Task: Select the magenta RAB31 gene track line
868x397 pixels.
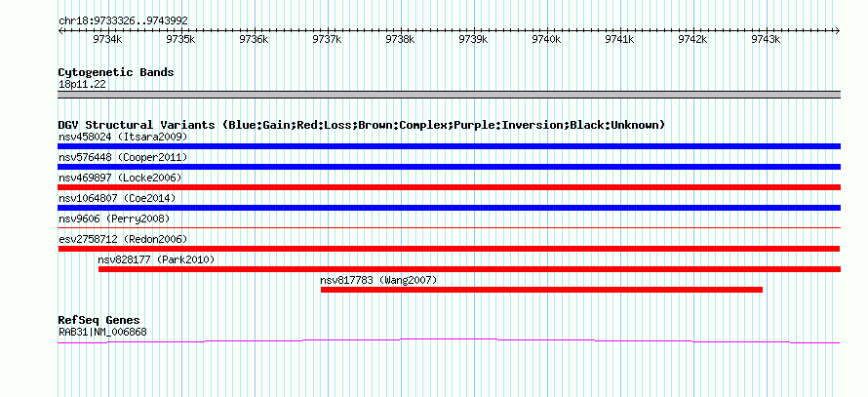Action: click(x=449, y=341)
